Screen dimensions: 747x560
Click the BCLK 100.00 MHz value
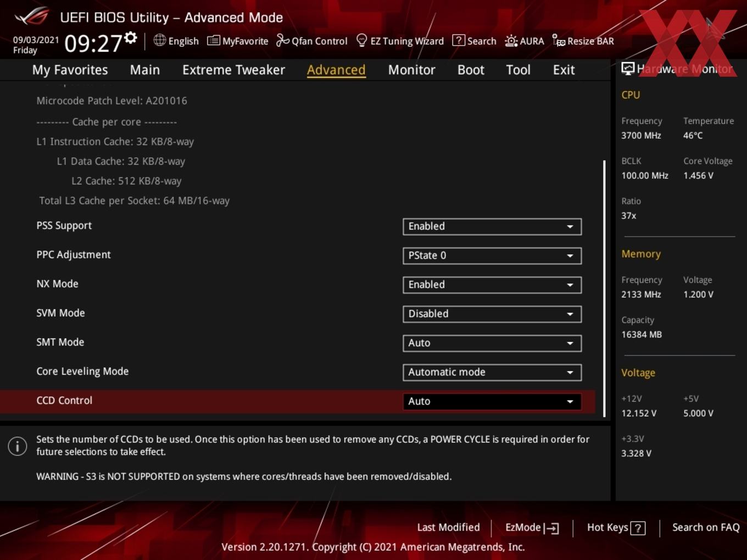[x=645, y=176]
